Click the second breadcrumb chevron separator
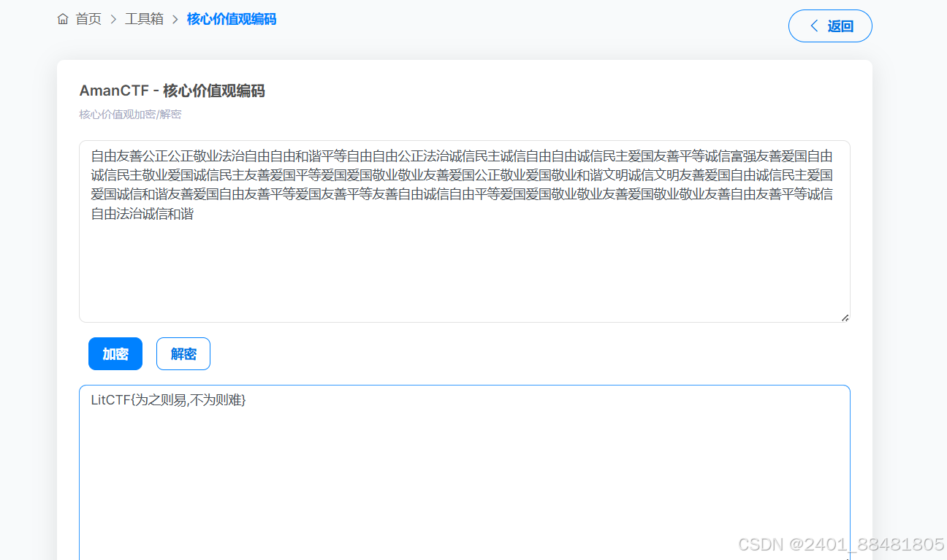The width and height of the screenshot is (947, 560). click(x=175, y=19)
